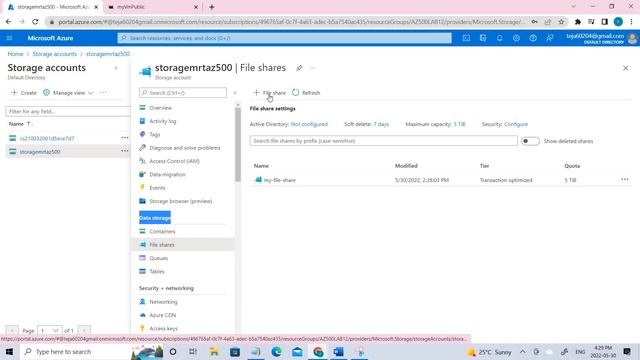Open the Active Directory Not configured link

(309, 124)
